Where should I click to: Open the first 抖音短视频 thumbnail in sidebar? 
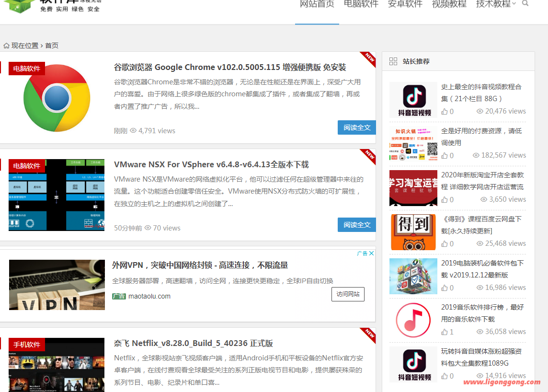[x=413, y=101]
